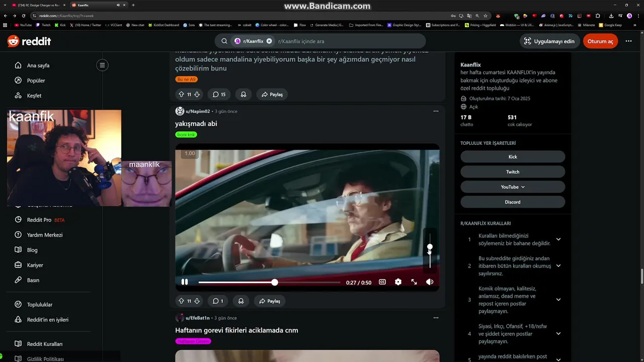Pause the video playback
The image size is (644, 362).
pos(185,282)
